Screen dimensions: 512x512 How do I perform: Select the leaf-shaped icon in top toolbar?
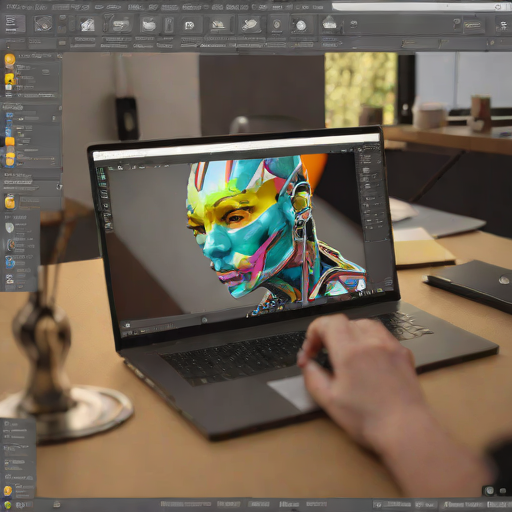click(x=250, y=25)
